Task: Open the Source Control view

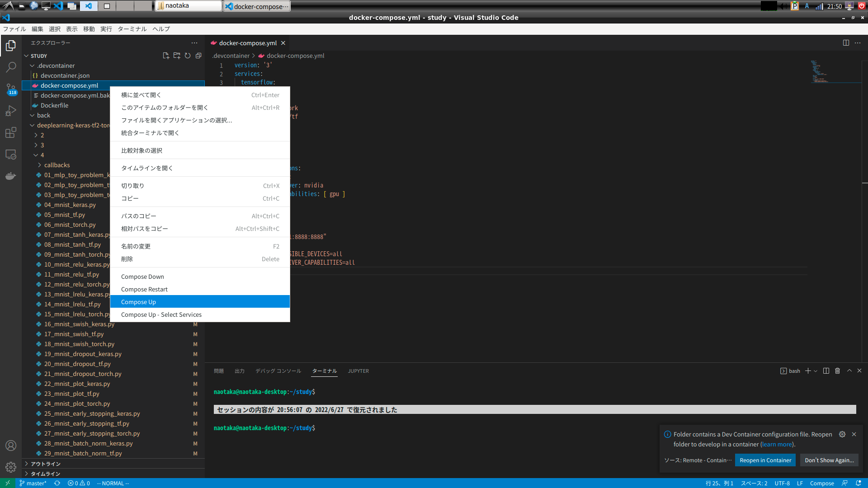Action: tap(11, 89)
